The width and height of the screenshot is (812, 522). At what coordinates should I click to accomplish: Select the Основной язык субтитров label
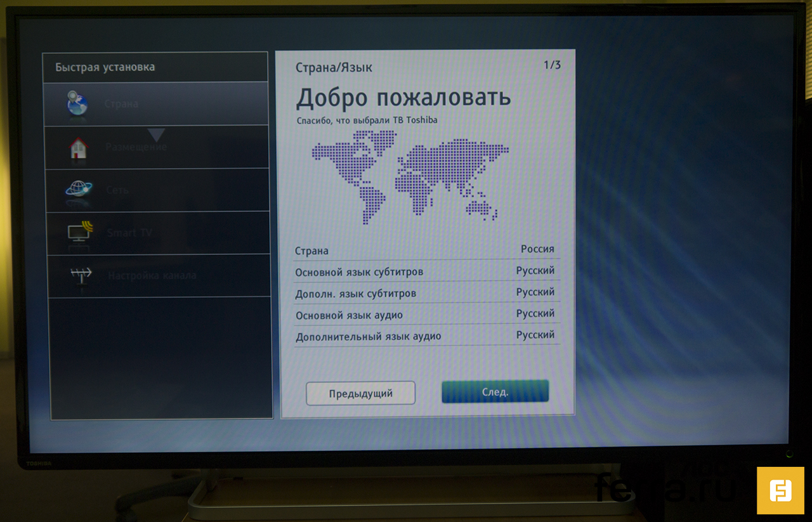pyautogui.click(x=359, y=273)
